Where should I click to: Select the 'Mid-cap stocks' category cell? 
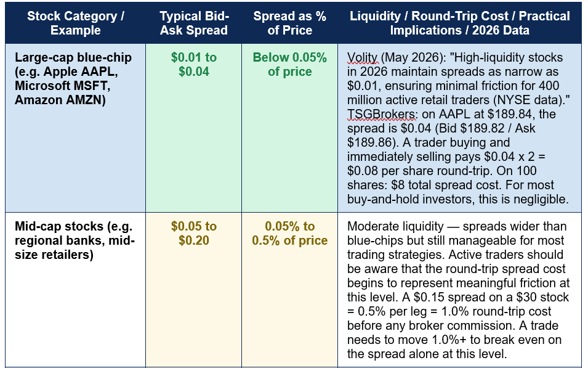click(x=75, y=290)
